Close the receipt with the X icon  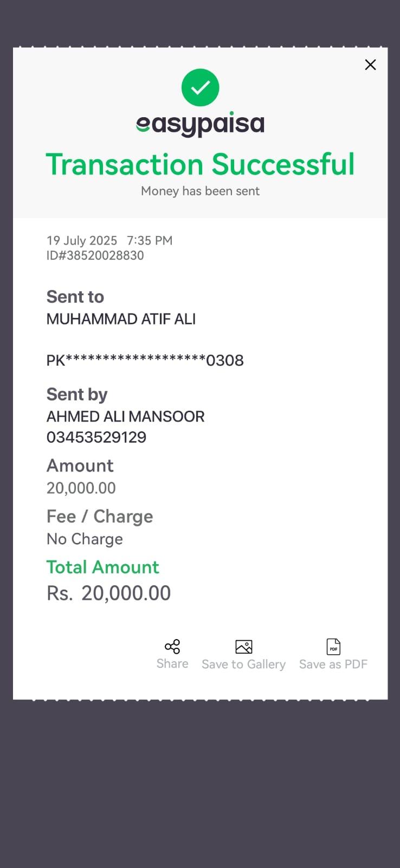[370, 65]
